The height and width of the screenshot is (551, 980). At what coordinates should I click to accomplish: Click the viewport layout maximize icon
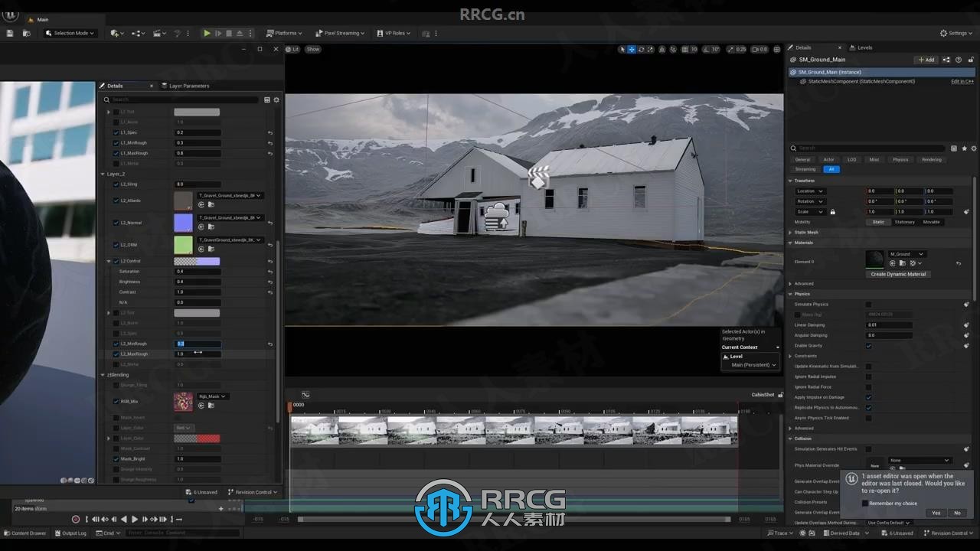click(x=776, y=49)
